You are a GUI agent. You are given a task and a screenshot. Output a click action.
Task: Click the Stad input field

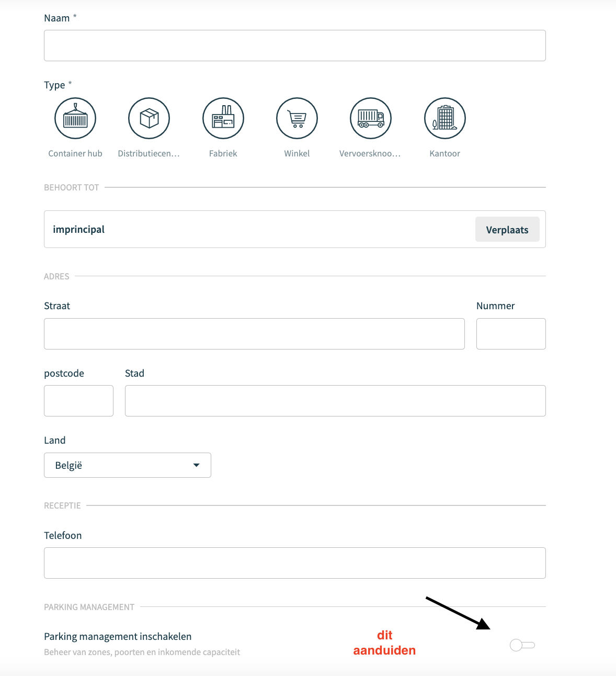[x=335, y=401]
